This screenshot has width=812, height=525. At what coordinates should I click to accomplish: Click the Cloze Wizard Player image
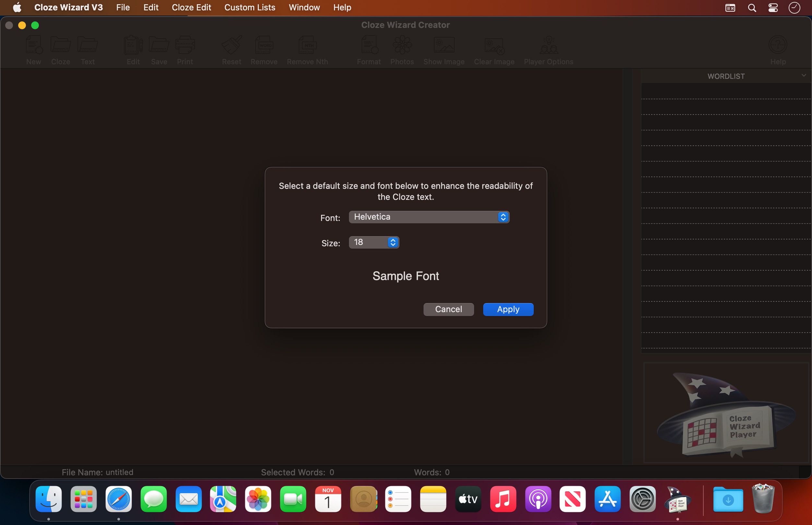(726, 413)
